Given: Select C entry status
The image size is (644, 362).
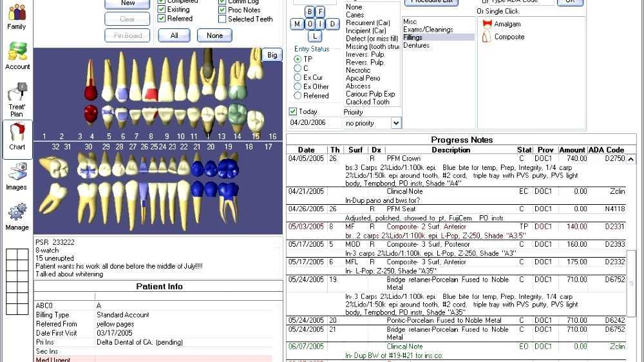Looking at the screenshot, I should (298, 68).
